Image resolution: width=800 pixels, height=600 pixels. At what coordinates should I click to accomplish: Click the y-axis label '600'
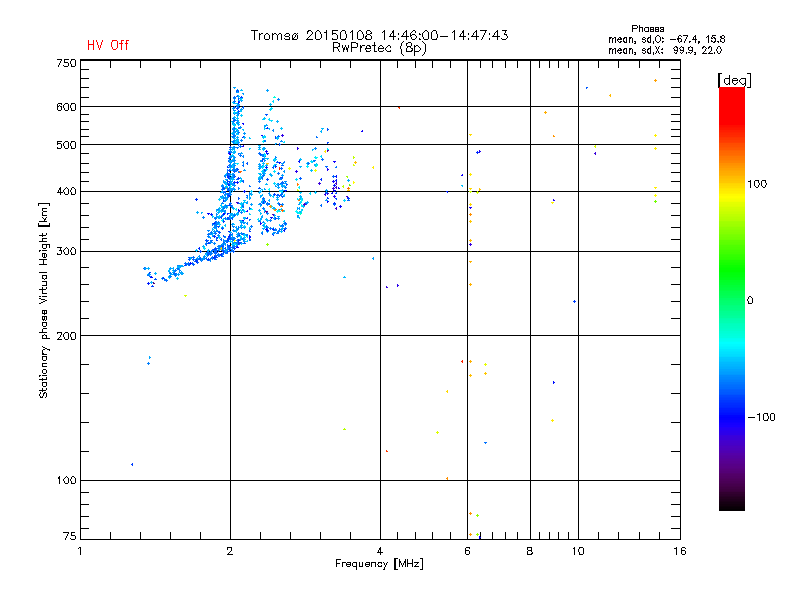pyautogui.click(x=66, y=107)
